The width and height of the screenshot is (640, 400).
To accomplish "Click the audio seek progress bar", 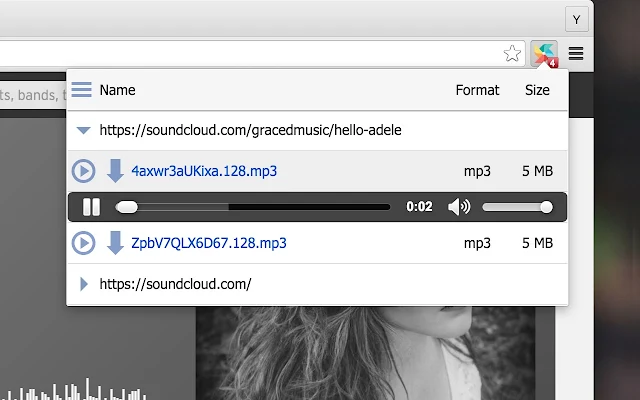I will coord(253,207).
